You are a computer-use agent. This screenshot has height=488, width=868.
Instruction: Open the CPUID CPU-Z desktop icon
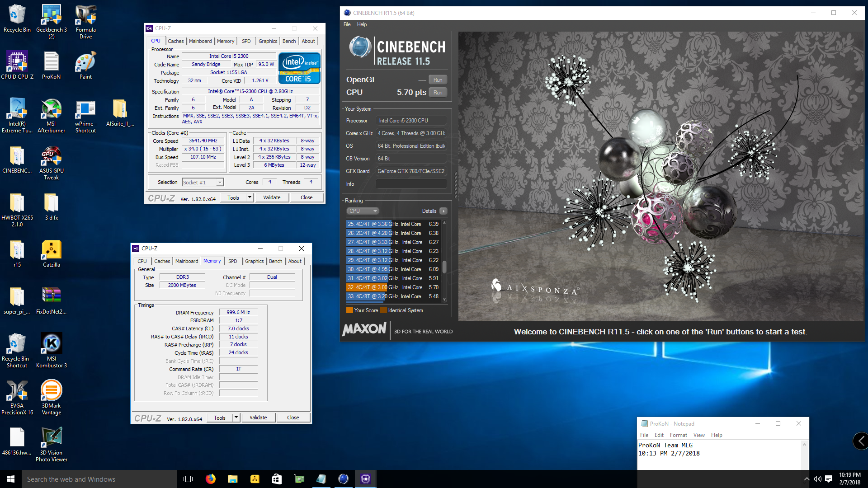tap(17, 66)
